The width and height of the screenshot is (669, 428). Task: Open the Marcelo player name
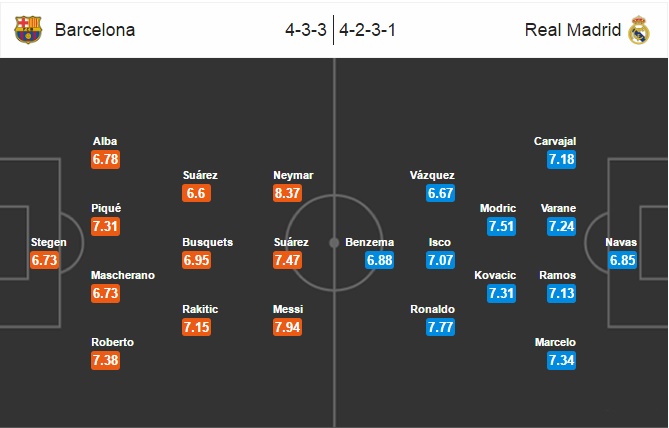click(555, 342)
